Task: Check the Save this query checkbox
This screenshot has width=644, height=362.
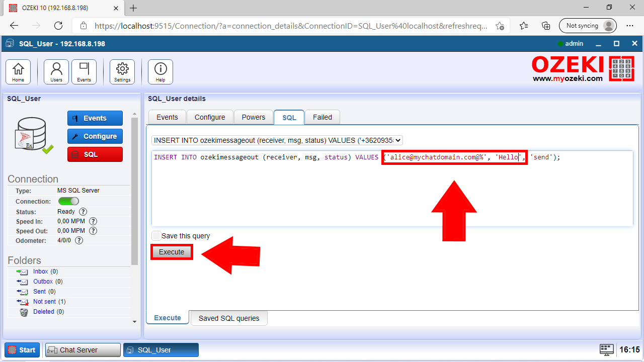Action: tap(156, 236)
